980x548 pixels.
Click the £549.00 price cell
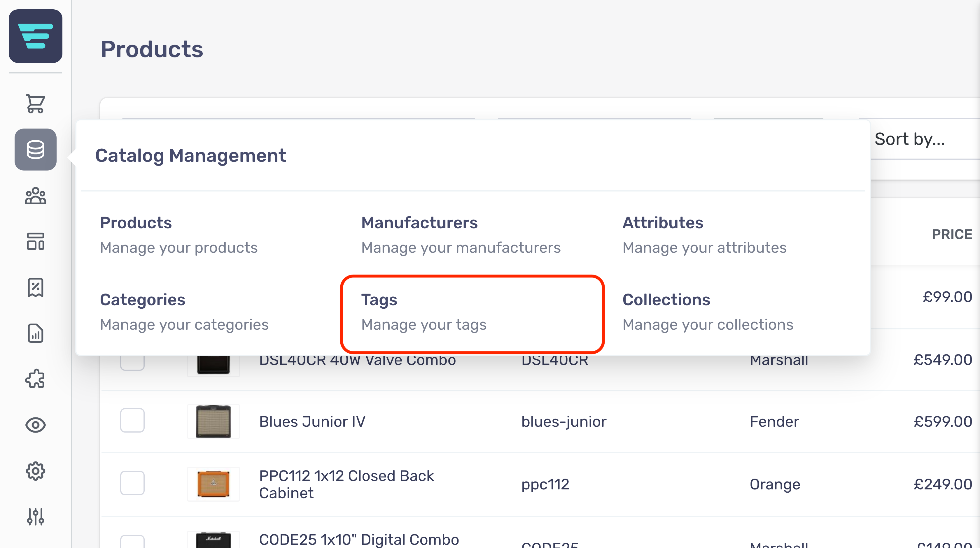coord(943,360)
